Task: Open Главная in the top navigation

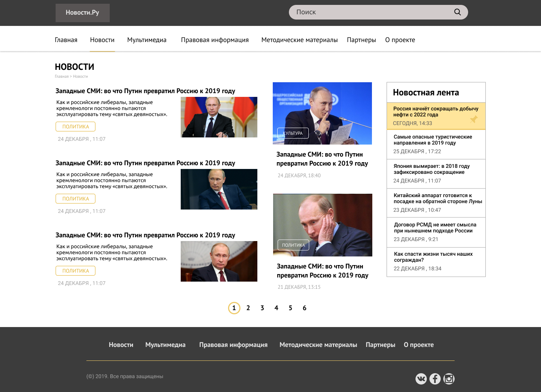Action: (66, 40)
